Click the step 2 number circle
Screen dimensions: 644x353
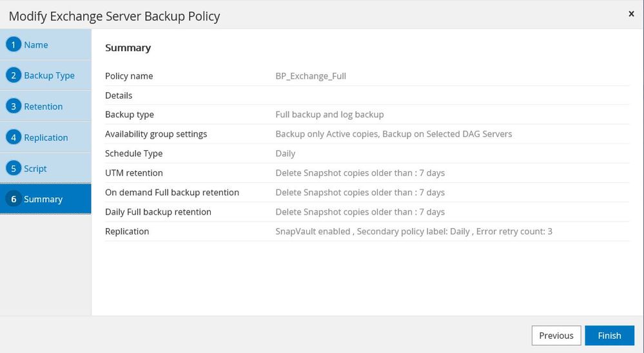tap(14, 75)
